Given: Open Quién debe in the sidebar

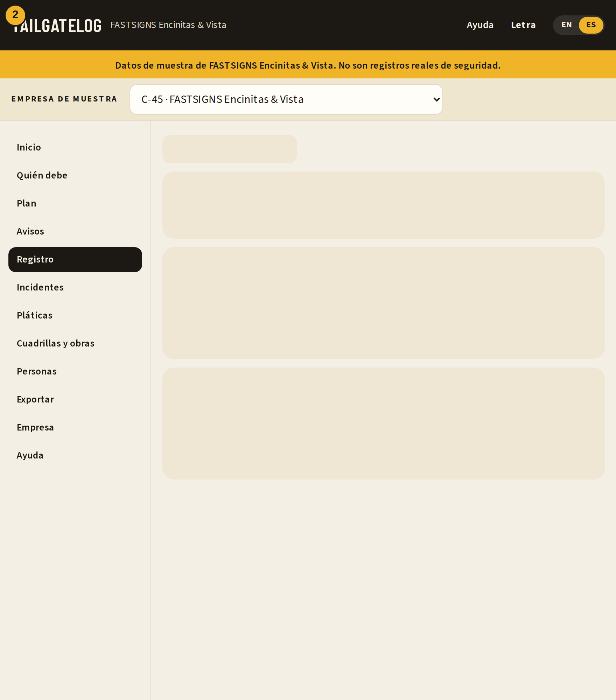Looking at the screenshot, I should click(75, 175).
